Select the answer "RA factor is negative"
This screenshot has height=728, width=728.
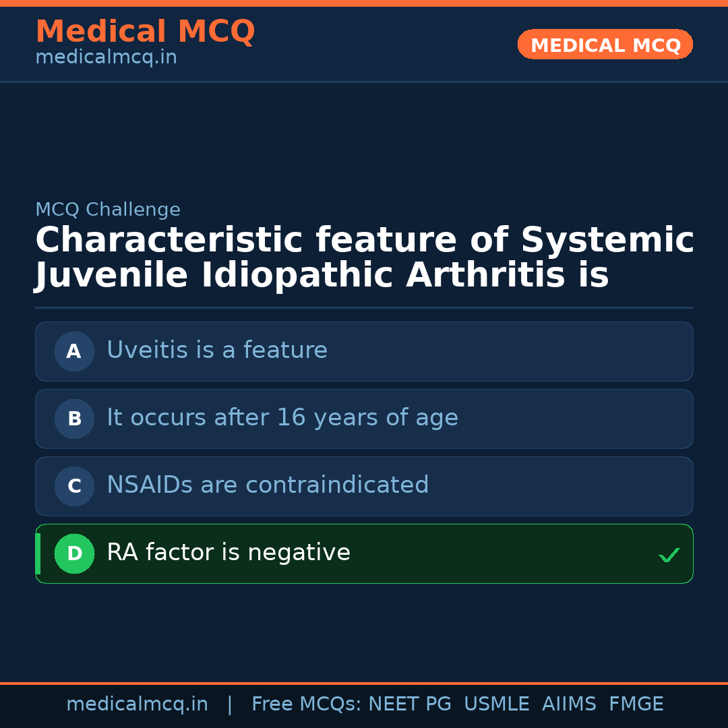click(x=229, y=553)
